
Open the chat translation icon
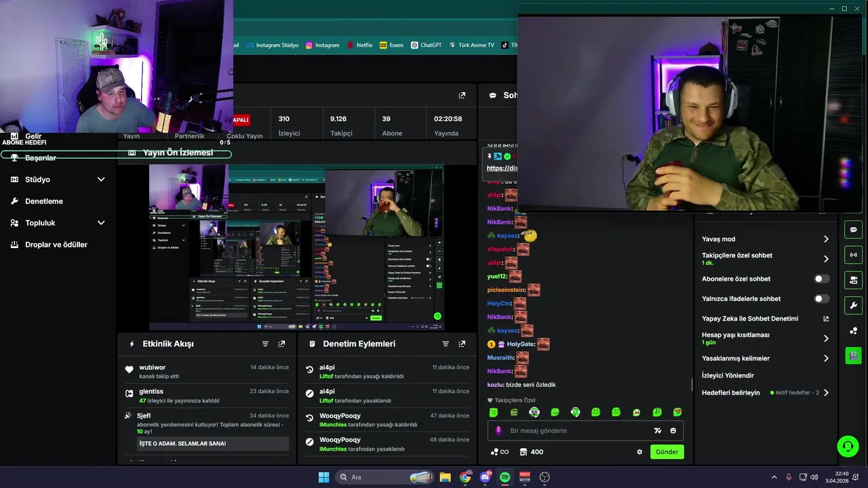click(x=657, y=431)
